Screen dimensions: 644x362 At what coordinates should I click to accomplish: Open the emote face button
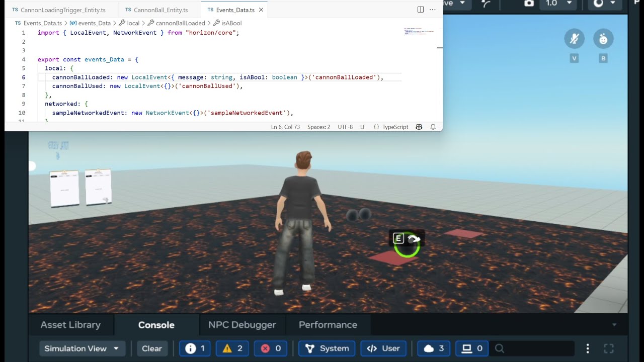603,39
